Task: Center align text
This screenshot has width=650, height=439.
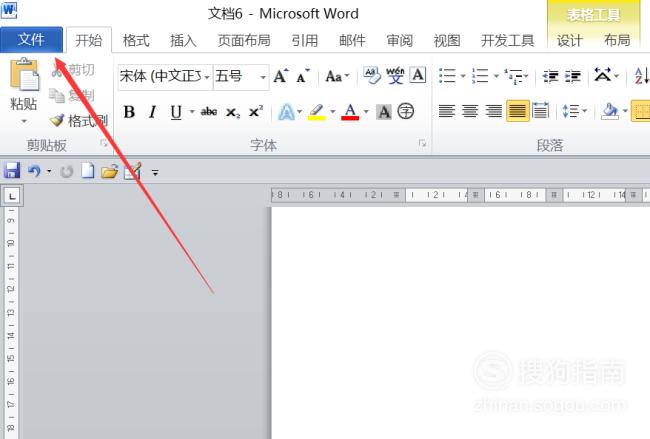Action: click(470, 111)
